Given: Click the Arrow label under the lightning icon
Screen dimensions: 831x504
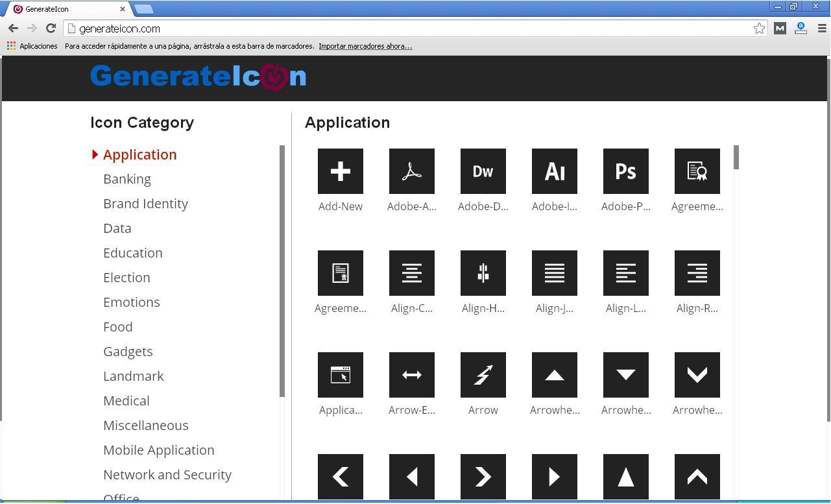Looking at the screenshot, I should pyautogui.click(x=483, y=410).
